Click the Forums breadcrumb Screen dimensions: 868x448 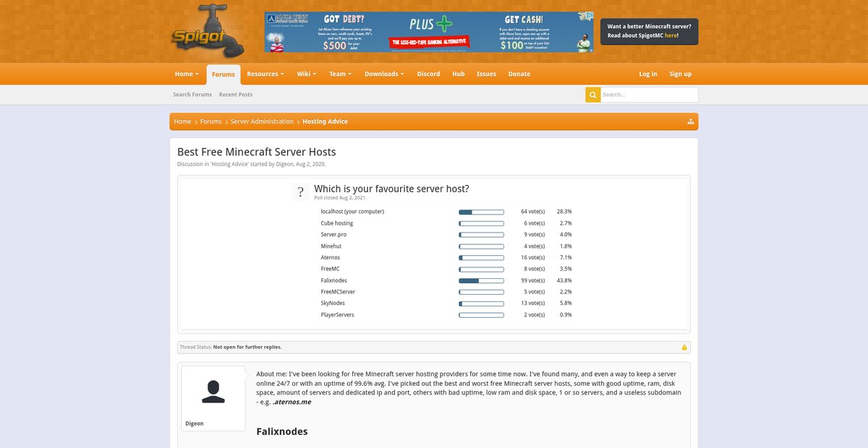point(210,121)
